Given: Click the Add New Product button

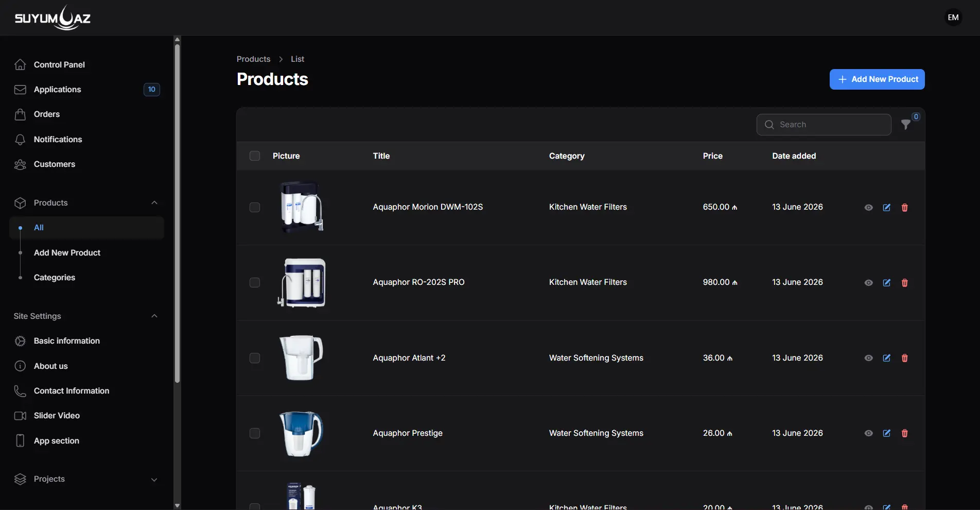Looking at the screenshot, I should click(877, 79).
